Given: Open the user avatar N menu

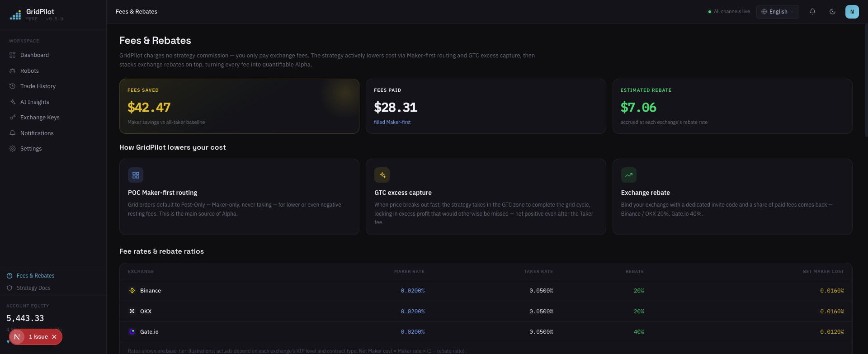Looking at the screenshot, I should [852, 12].
